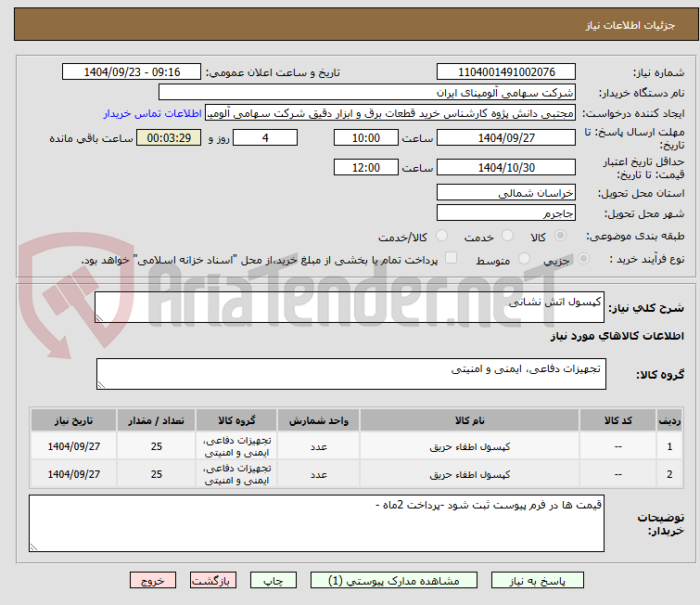This screenshot has height=605, width=700.
Task: Click the جزئیات اطلاعات نیاز header title
Action: pyautogui.click(x=630, y=25)
